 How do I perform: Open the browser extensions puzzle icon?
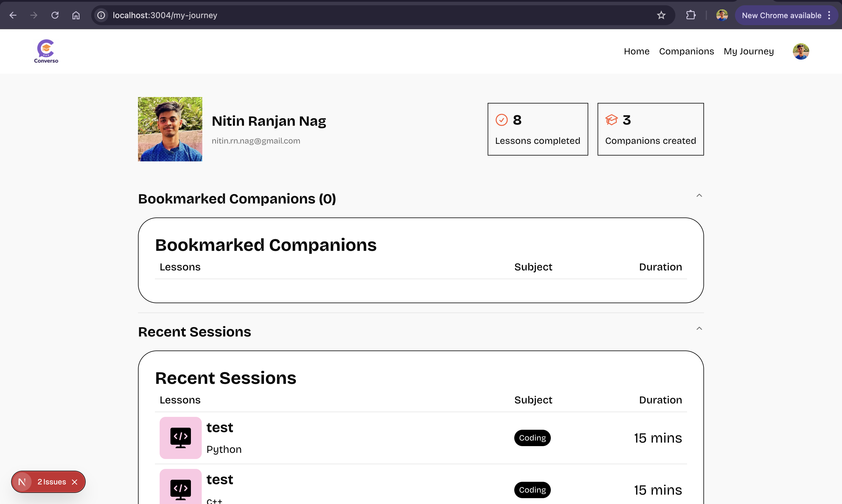tap(691, 15)
